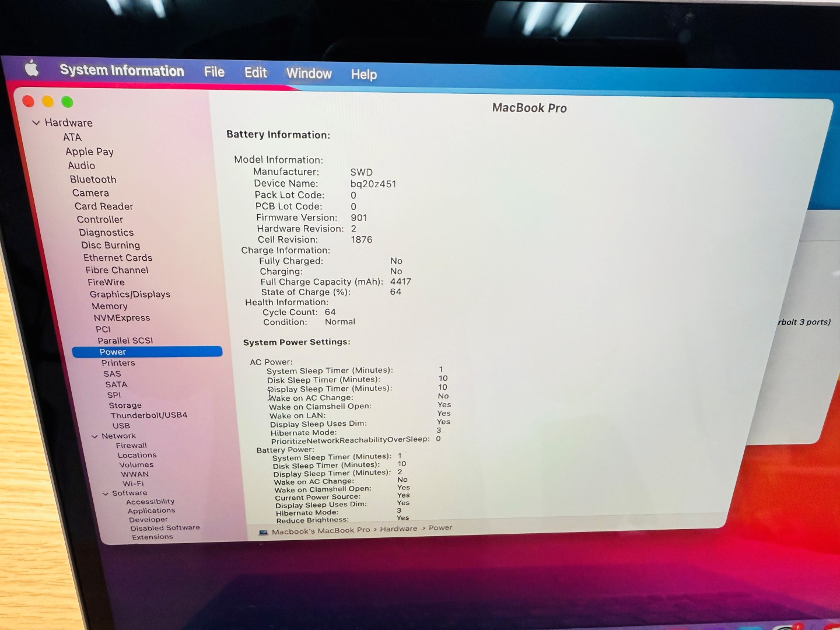Select Accessibility under Software
Viewport: 840px width, 630px height.
[150, 502]
